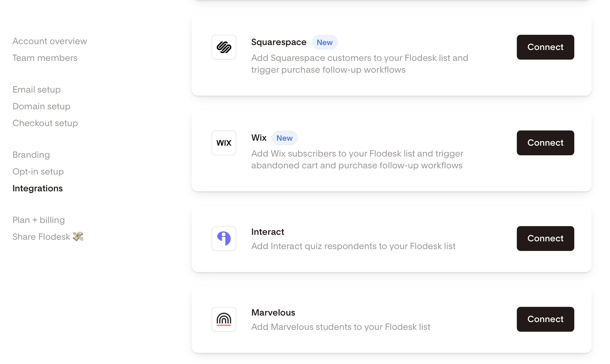Image resolution: width=610 pixels, height=364 pixels.
Task: Click the money emoji next to Share Flodesk
Action: pos(78,237)
